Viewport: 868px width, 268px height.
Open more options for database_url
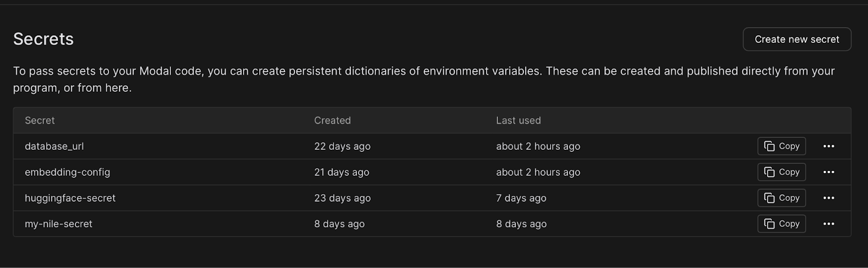(828, 146)
